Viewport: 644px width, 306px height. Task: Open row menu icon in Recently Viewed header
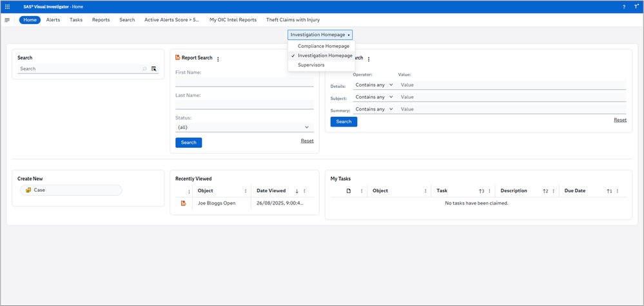pos(189,192)
